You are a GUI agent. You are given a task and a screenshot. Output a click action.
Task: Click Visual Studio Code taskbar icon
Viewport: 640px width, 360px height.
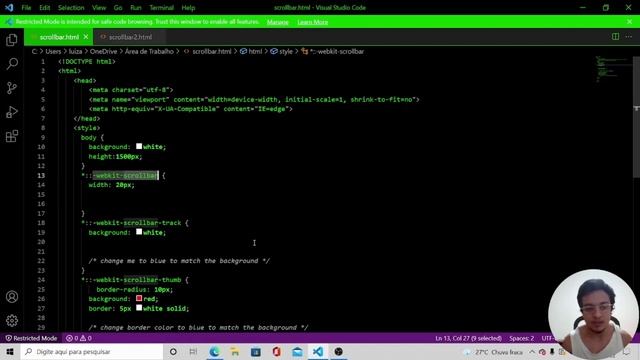[318, 351]
